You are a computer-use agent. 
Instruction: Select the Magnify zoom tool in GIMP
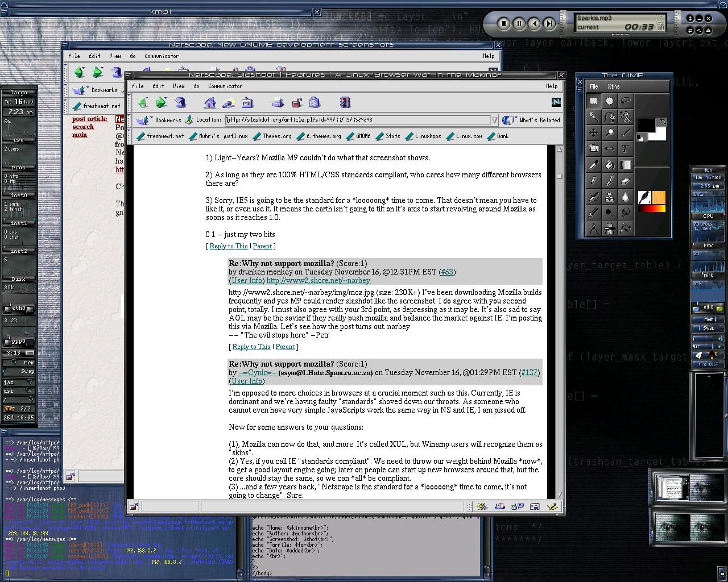pyautogui.click(x=609, y=133)
